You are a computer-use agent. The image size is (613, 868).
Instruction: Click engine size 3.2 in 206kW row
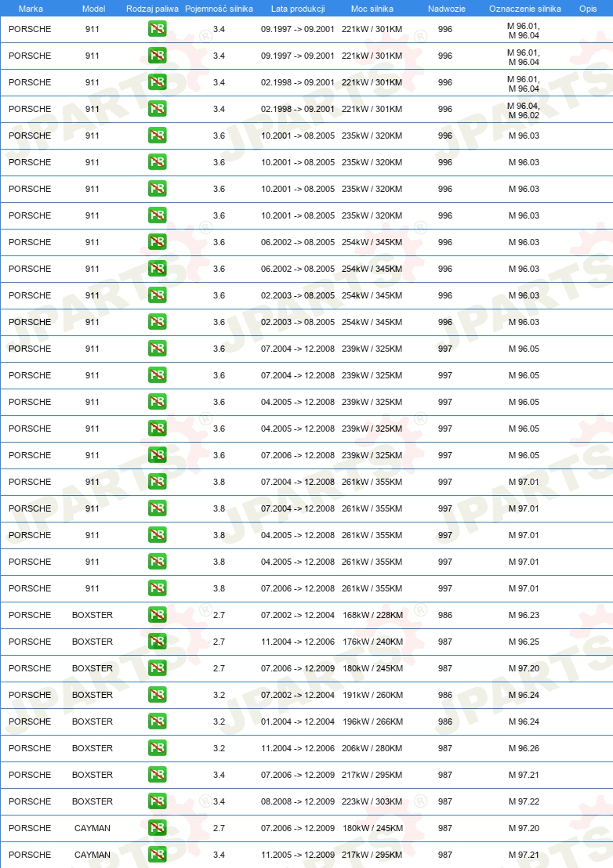point(219,748)
